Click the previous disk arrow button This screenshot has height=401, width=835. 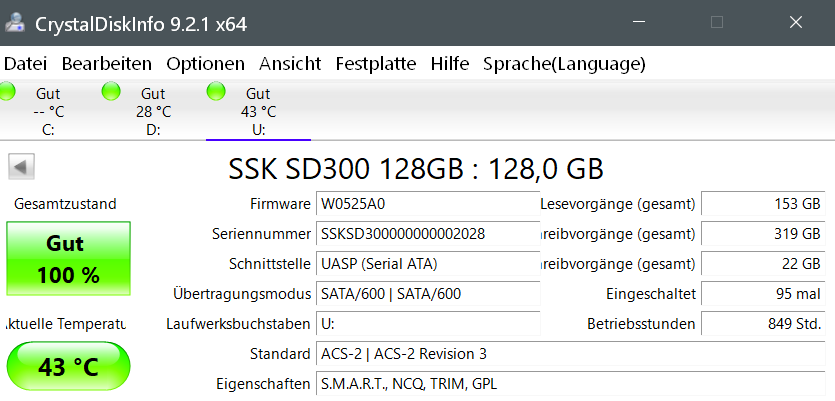pos(22,166)
